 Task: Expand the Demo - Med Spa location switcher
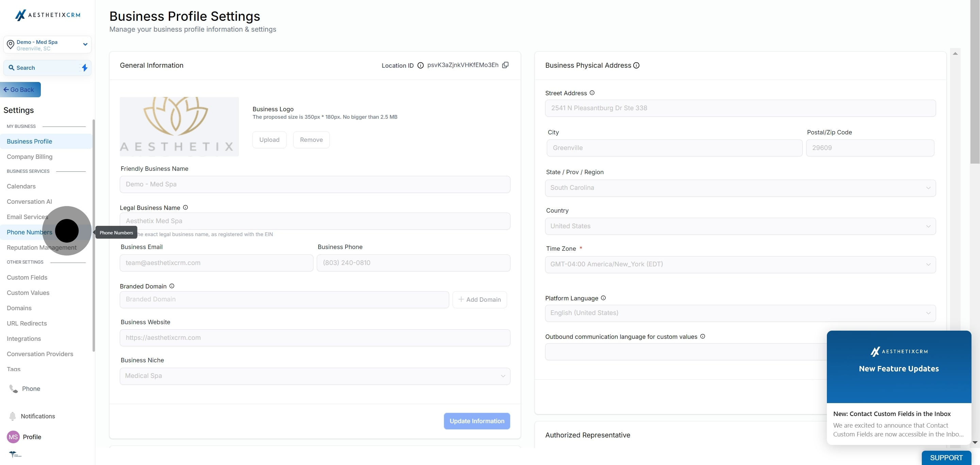(x=85, y=45)
